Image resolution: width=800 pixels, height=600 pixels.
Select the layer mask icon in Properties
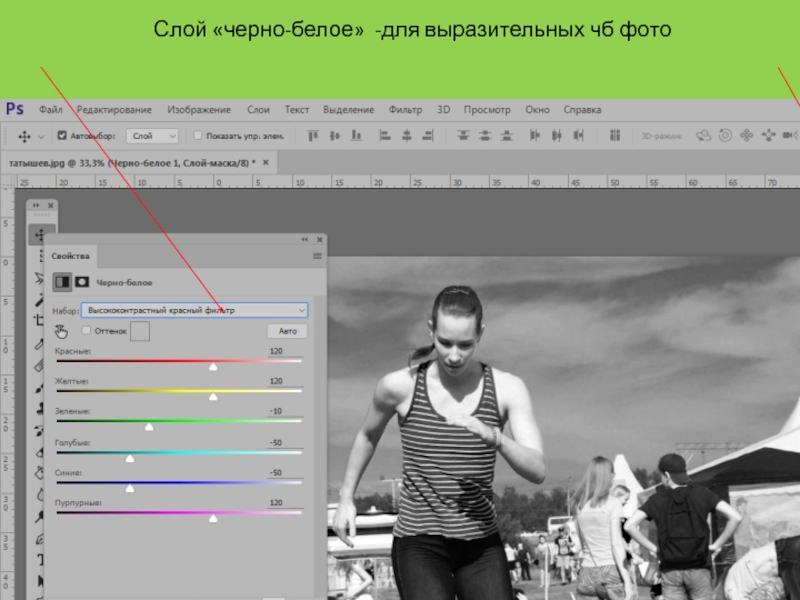pyautogui.click(x=82, y=283)
